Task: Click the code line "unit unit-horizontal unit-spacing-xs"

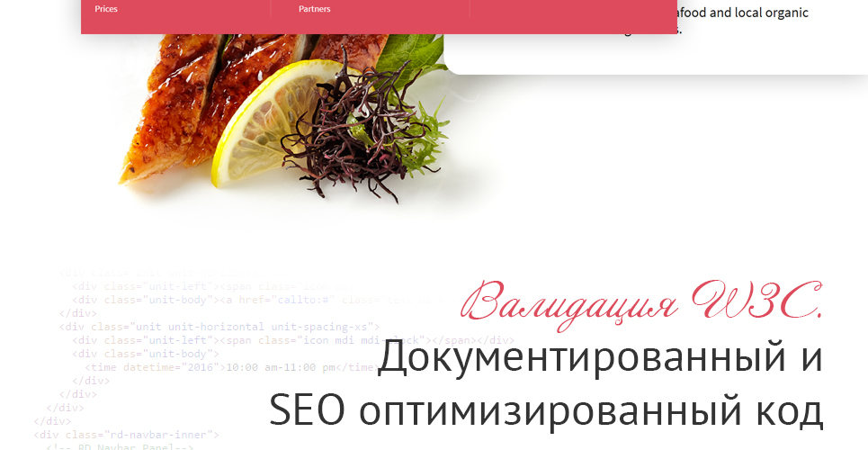Action: pos(219,327)
